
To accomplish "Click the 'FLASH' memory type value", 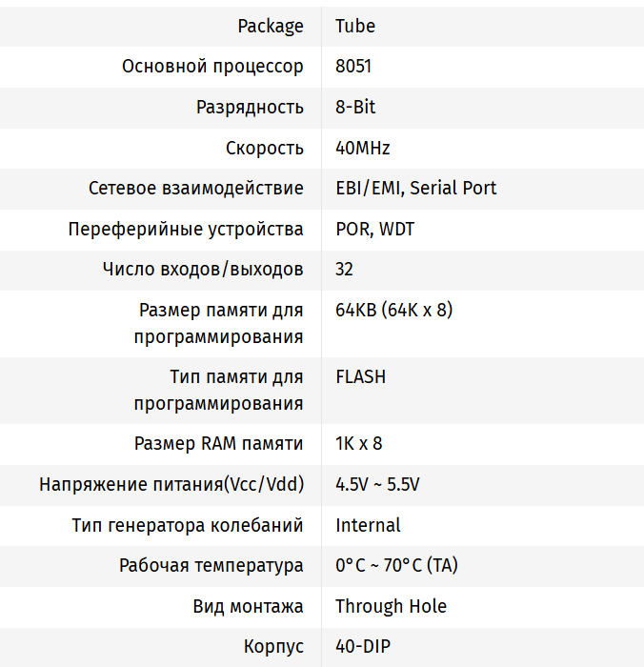I will (x=361, y=376).
